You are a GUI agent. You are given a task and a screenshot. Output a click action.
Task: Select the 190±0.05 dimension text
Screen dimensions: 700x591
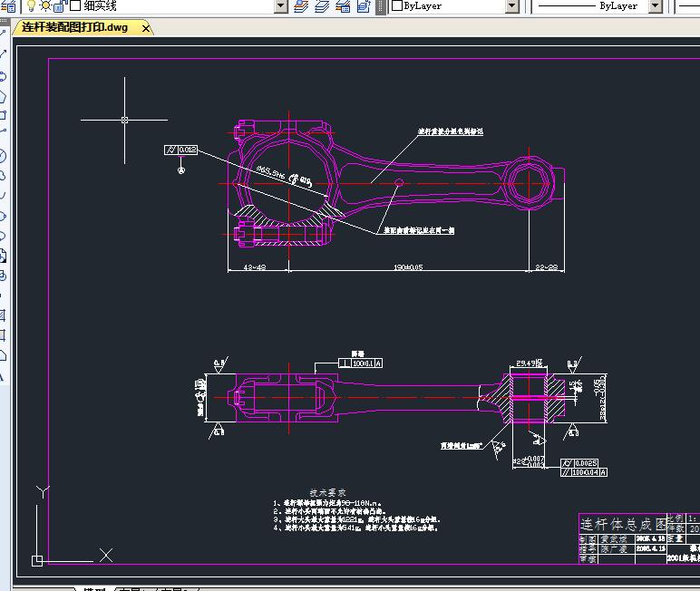(x=408, y=266)
